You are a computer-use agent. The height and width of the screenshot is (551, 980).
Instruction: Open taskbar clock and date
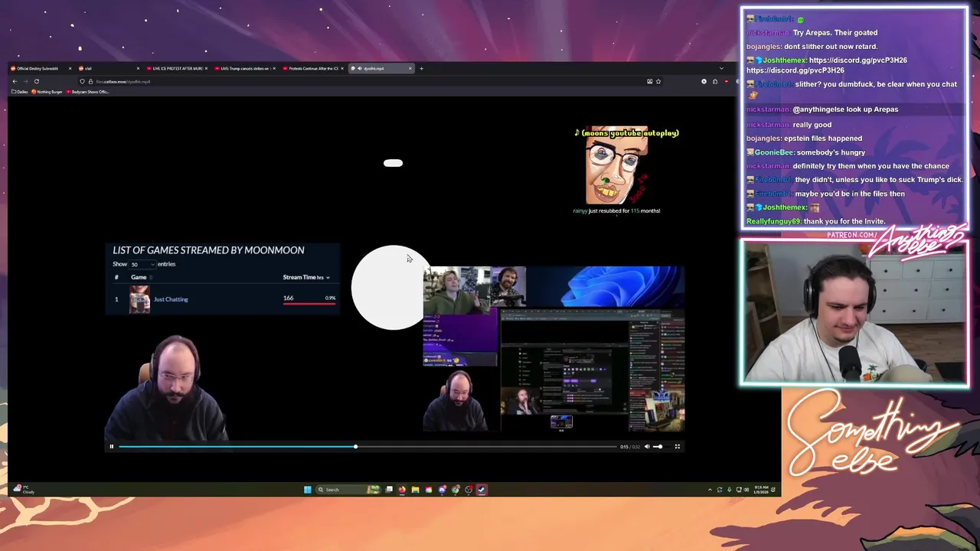tap(761, 490)
